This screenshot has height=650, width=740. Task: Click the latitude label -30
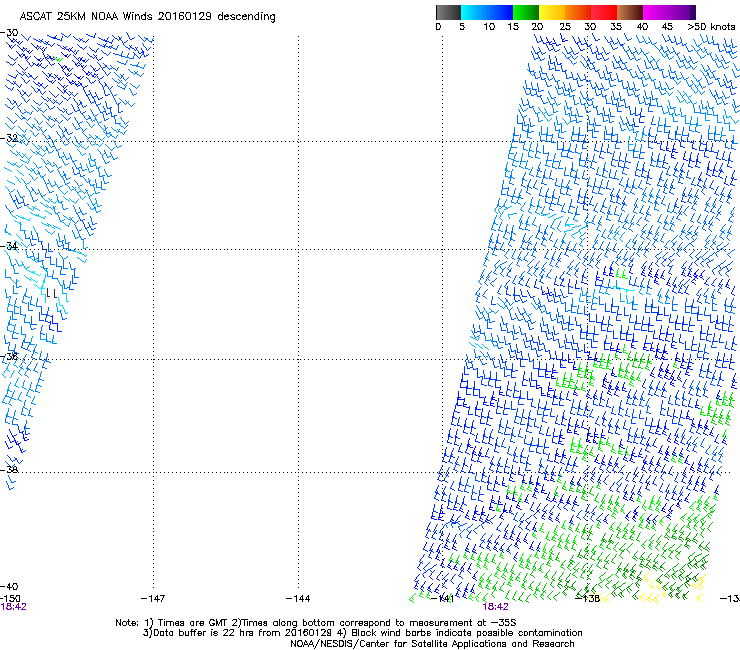(9, 33)
